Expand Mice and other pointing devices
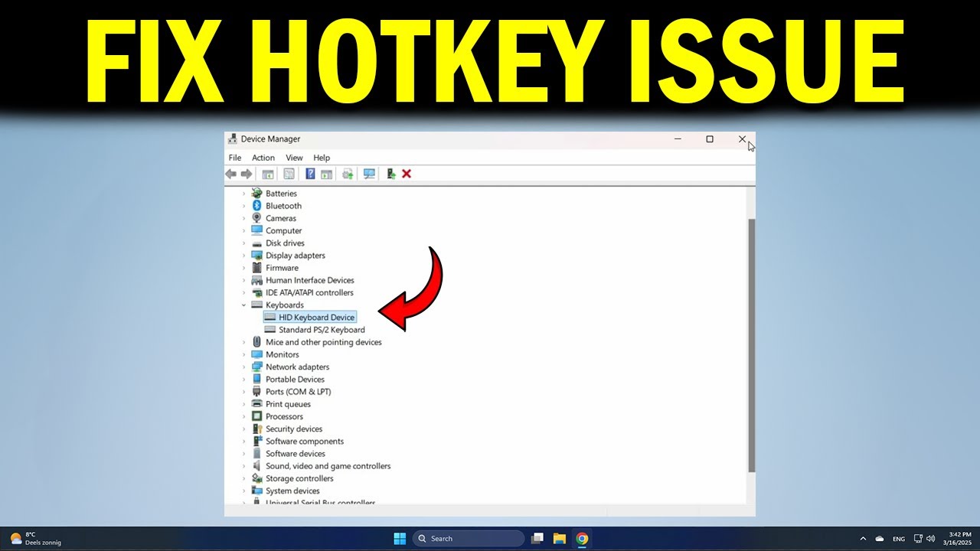The height and width of the screenshot is (551, 980). coord(244,342)
